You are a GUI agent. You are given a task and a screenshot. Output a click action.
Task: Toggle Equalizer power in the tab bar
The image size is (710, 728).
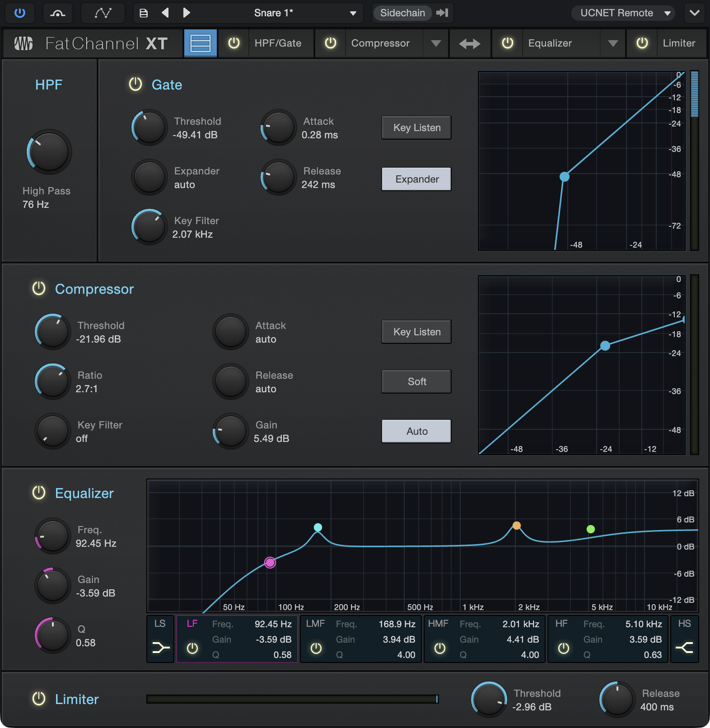pyautogui.click(x=508, y=43)
